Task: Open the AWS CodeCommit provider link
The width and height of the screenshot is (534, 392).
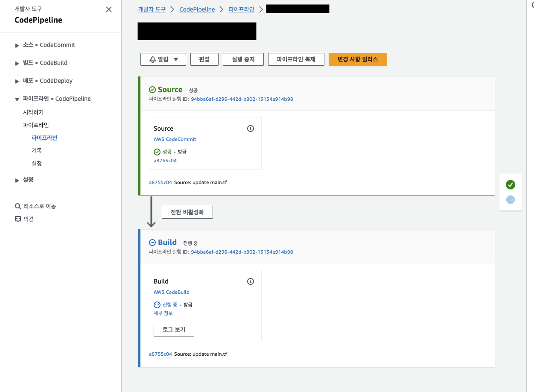Action: (175, 139)
